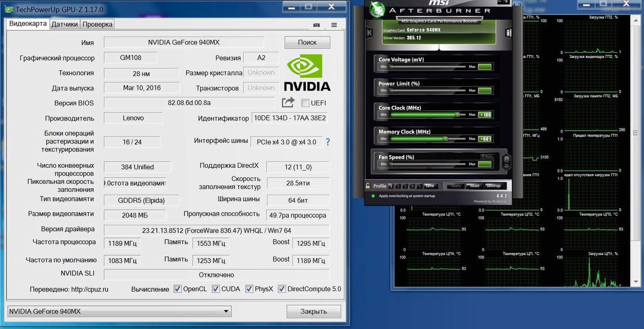
Task: Select Afterburner profile slot 2
Action: pyautogui.click(x=398, y=186)
